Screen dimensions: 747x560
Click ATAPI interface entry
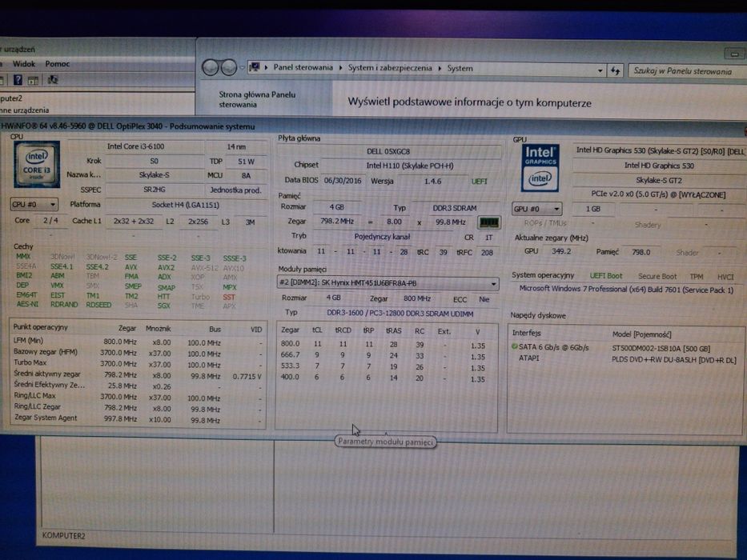point(528,358)
